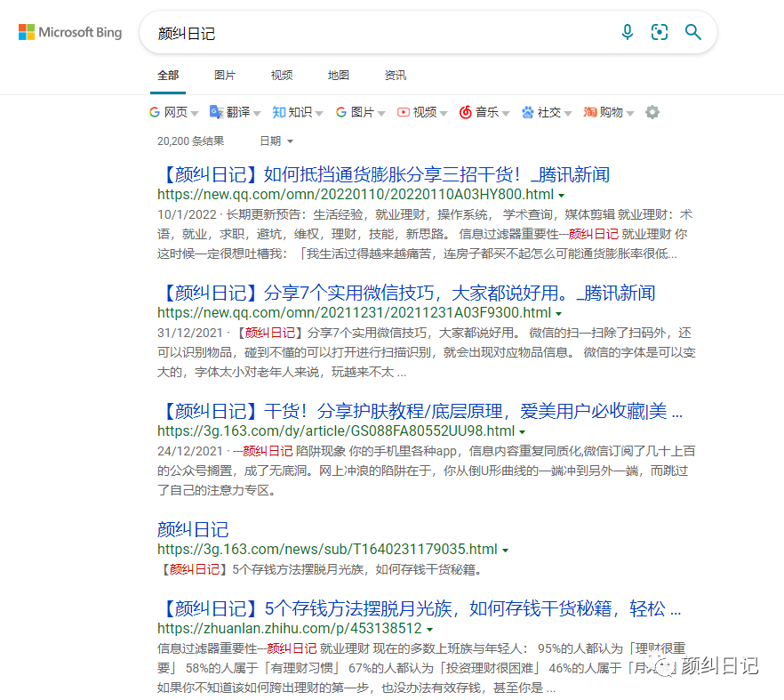784x700 pixels.
Task: Open result 分享7个实用微信技巧
Action: 406,294
